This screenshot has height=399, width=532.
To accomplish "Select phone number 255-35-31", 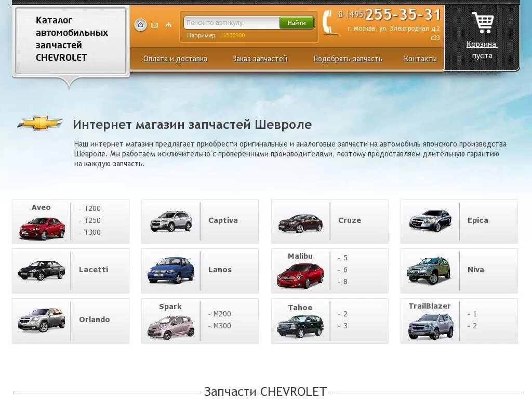I will click(x=403, y=15).
